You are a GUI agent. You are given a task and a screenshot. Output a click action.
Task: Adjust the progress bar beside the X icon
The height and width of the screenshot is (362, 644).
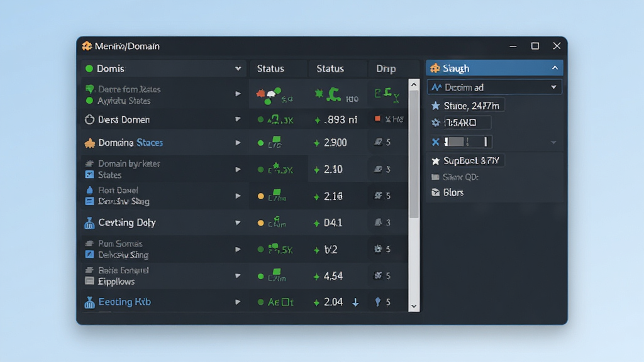coord(467,142)
